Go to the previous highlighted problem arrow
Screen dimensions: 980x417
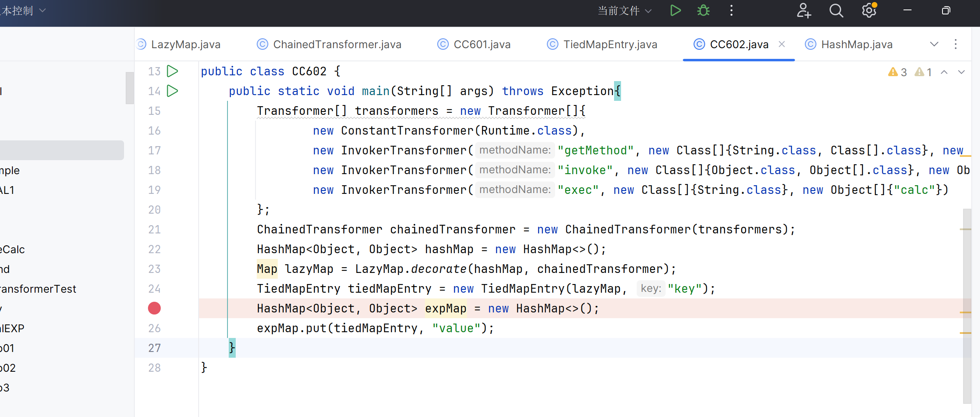944,72
